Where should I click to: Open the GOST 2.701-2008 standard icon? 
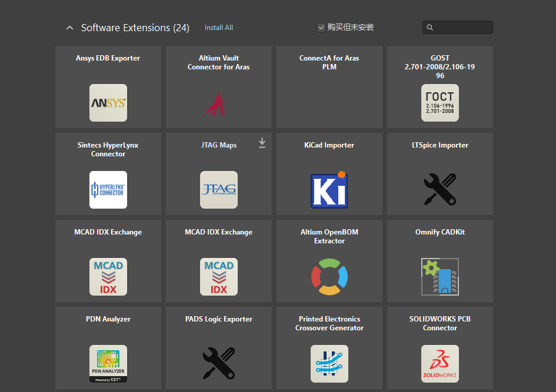tap(440, 103)
